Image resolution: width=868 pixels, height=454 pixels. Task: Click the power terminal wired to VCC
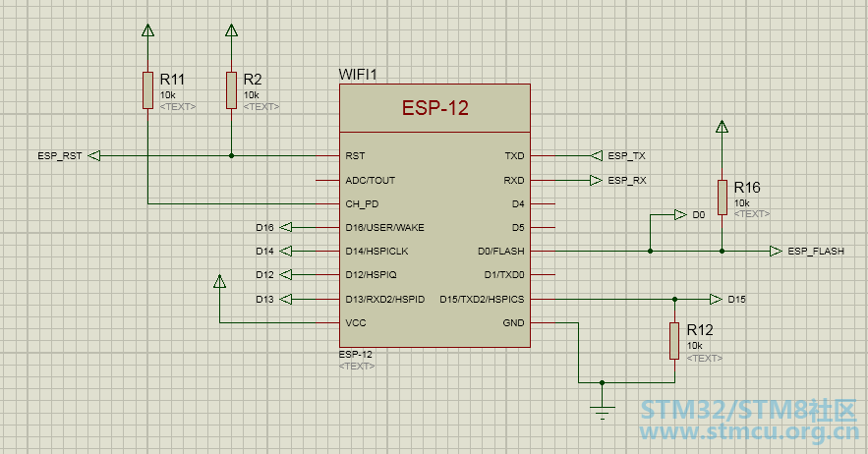(x=220, y=281)
